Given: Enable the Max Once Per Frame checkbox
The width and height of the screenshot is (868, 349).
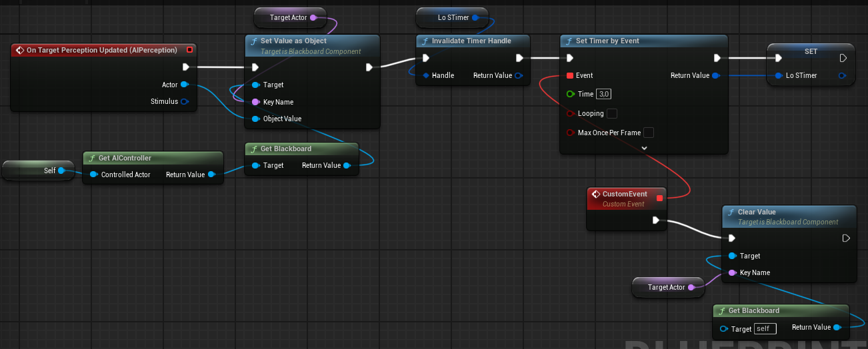Looking at the screenshot, I should point(648,133).
